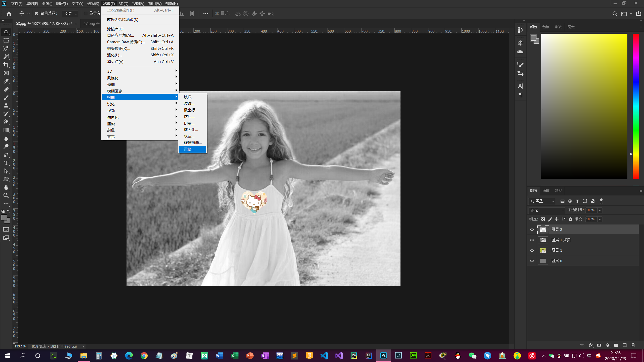Expand the 像素化 filter submenu

click(140, 117)
